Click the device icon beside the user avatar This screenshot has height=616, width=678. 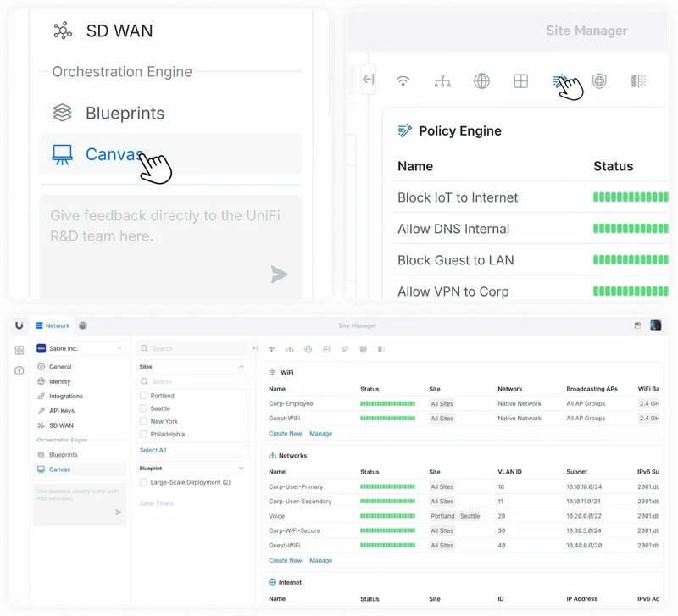coord(637,325)
